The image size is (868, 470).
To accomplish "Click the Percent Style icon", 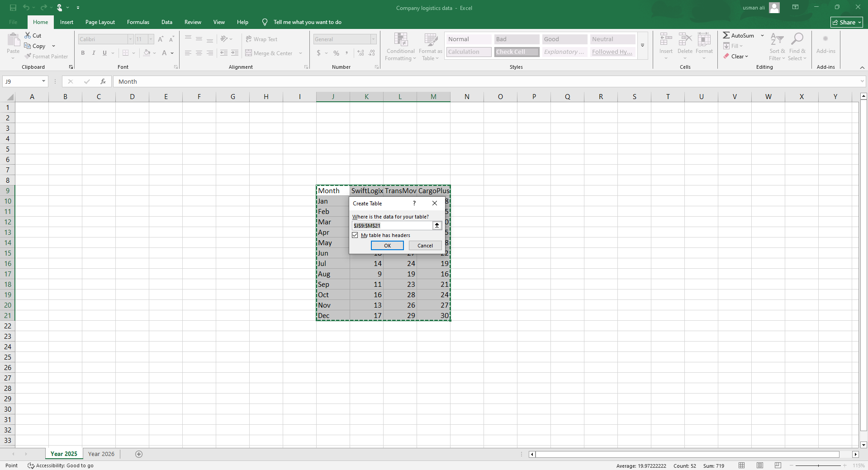I will point(336,53).
